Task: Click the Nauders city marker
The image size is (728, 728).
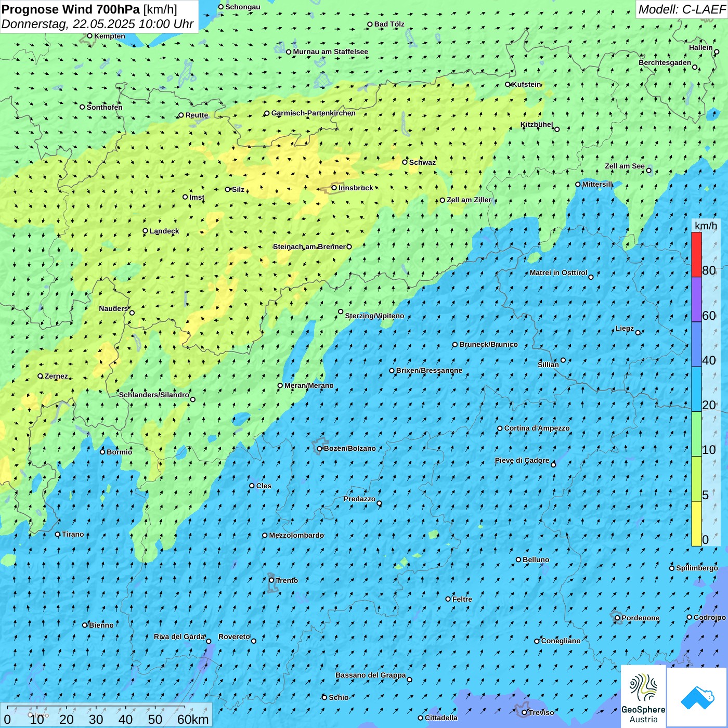Action: pos(132,313)
